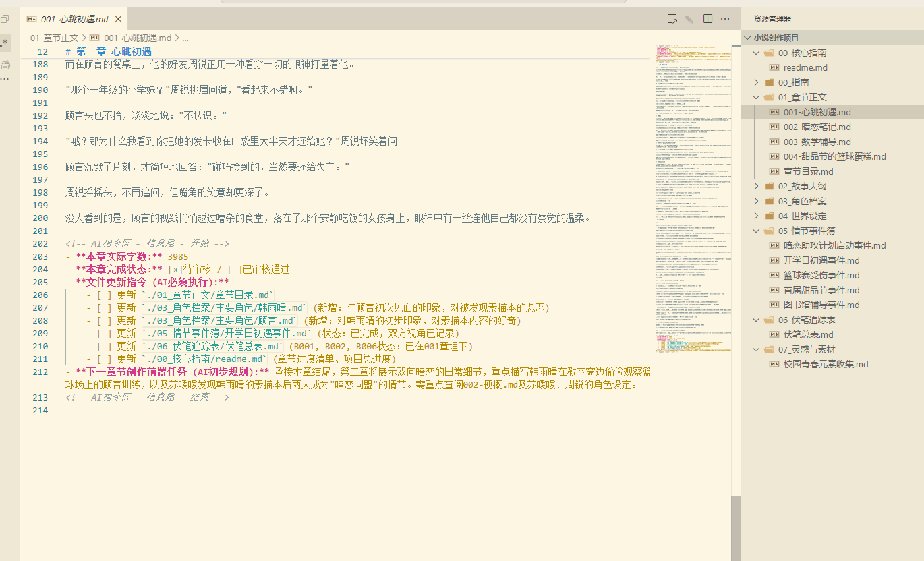Click the 资源管理器 panel tab
The image size is (924, 561).
[772, 19]
